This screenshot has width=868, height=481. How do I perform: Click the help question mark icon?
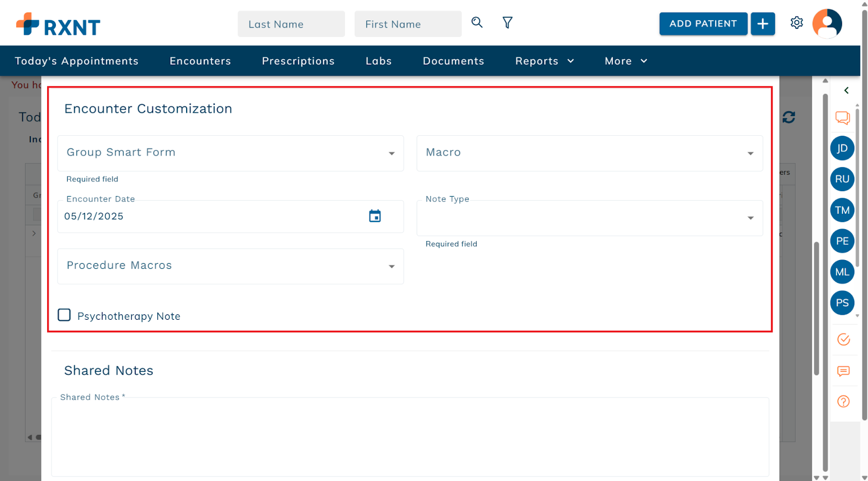[844, 402]
